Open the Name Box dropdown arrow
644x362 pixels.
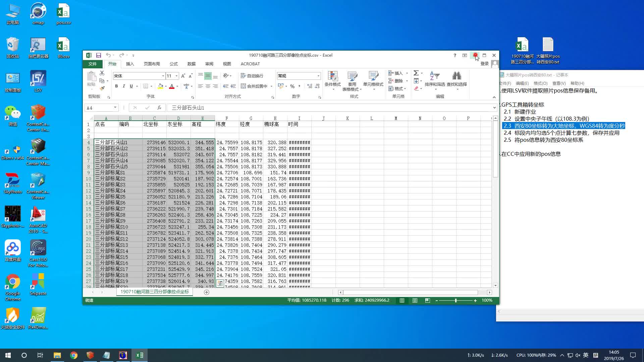(x=115, y=108)
